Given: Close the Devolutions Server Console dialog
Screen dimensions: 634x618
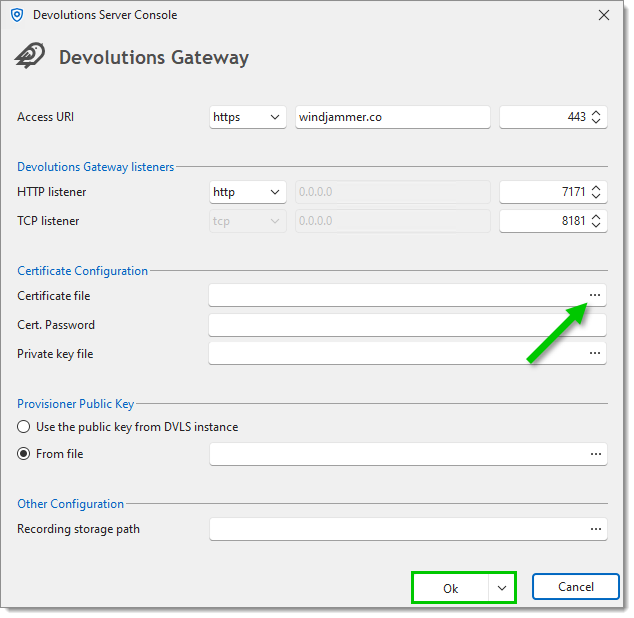Looking at the screenshot, I should coord(604,15).
